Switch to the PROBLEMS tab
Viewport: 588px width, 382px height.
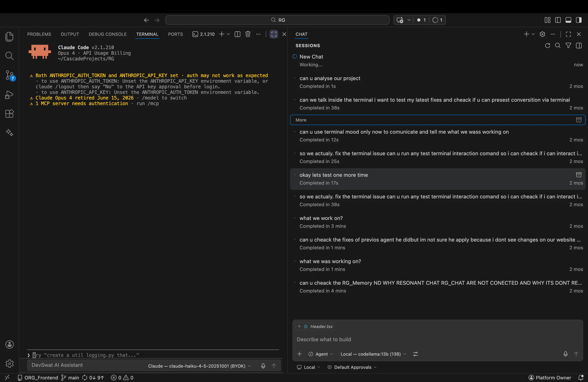point(39,34)
